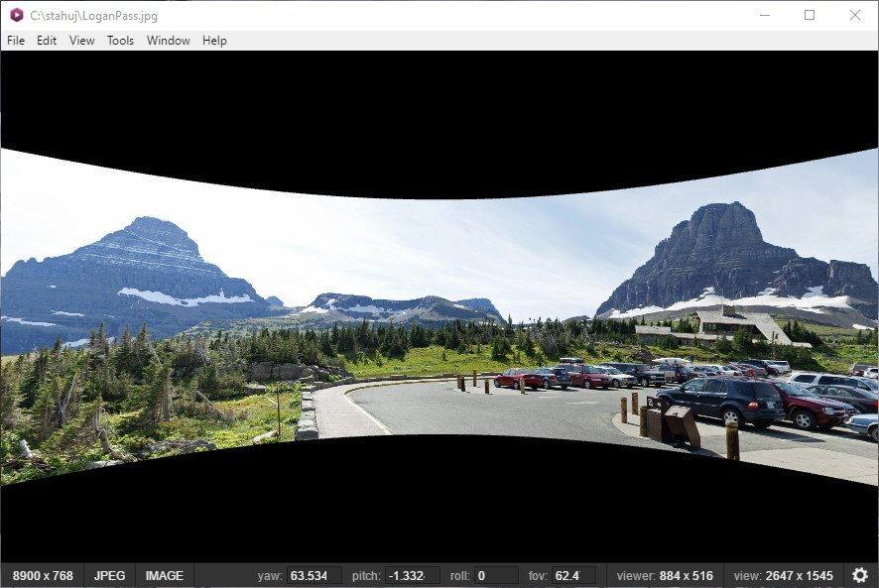
Task: Open the Edit menu
Action: [47, 41]
